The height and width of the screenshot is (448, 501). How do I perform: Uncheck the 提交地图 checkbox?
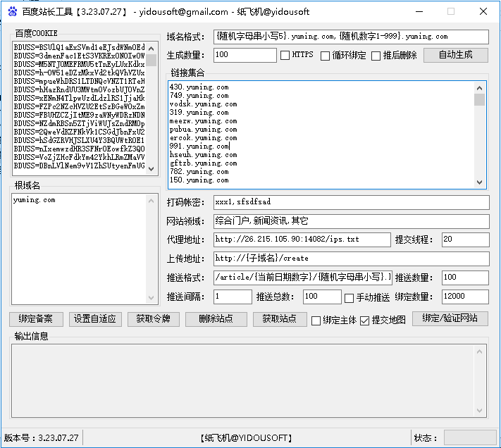point(364,321)
